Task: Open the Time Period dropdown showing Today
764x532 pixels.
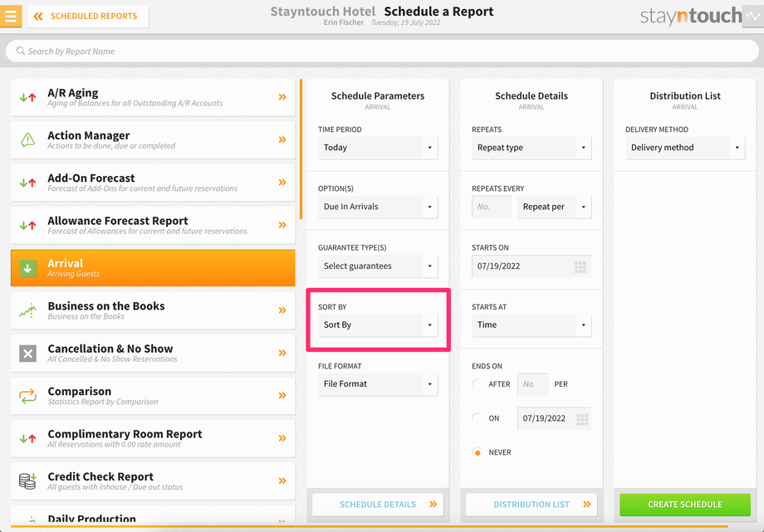Action: click(x=378, y=148)
